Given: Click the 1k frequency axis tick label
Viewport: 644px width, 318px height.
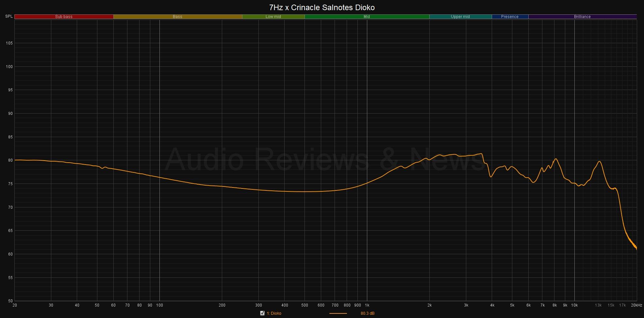Looking at the screenshot, I should point(367,305).
